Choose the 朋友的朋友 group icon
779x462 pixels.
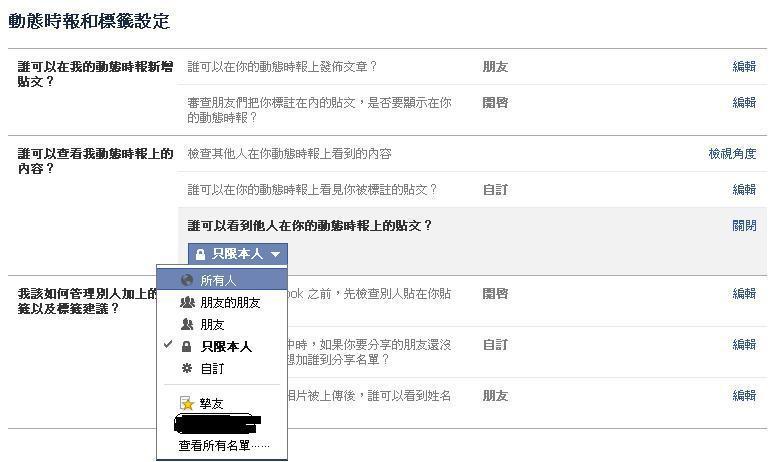(186, 303)
